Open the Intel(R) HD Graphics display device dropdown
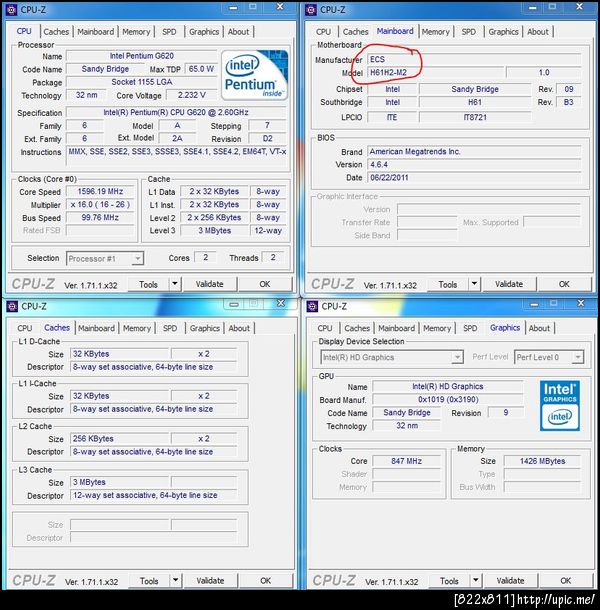The height and width of the screenshot is (610, 600). [x=391, y=357]
